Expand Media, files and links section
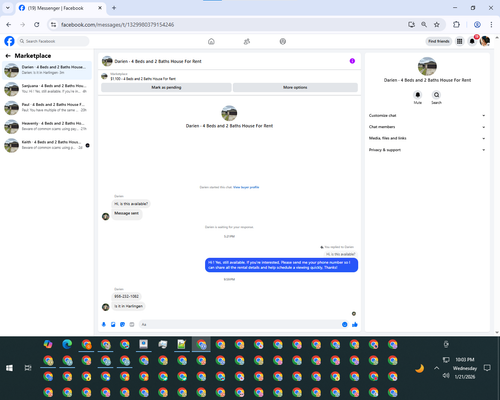 [427, 138]
